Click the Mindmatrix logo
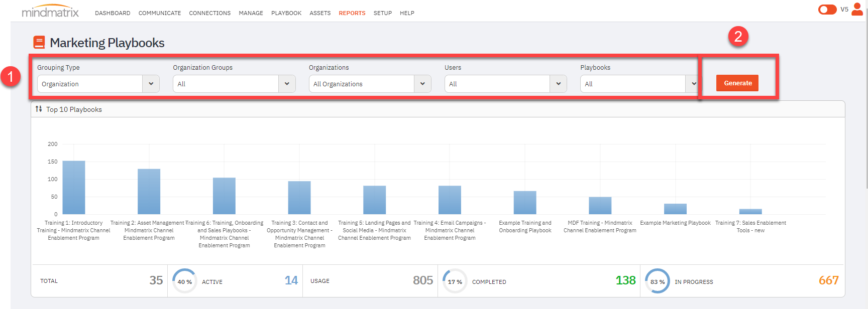 pyautogui.click(x=50, y=12)
